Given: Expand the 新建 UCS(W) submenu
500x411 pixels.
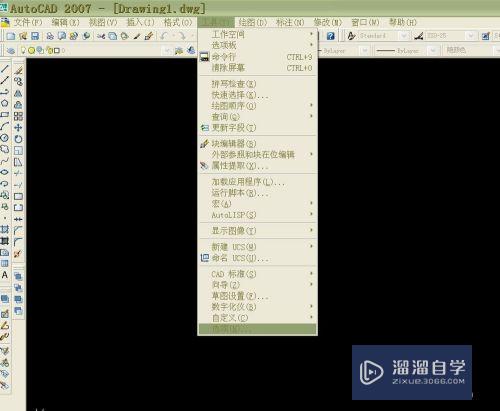Looking at the screenshot, I should click(x=257, y=247).
